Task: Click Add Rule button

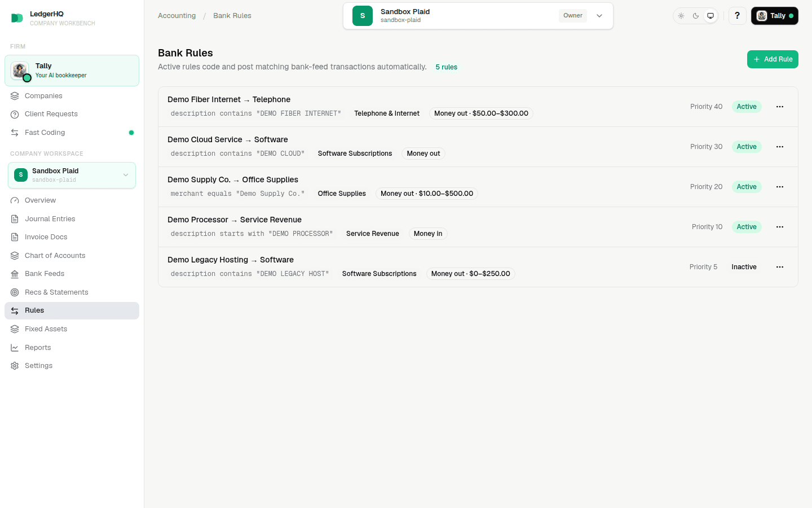Action: 773,59
